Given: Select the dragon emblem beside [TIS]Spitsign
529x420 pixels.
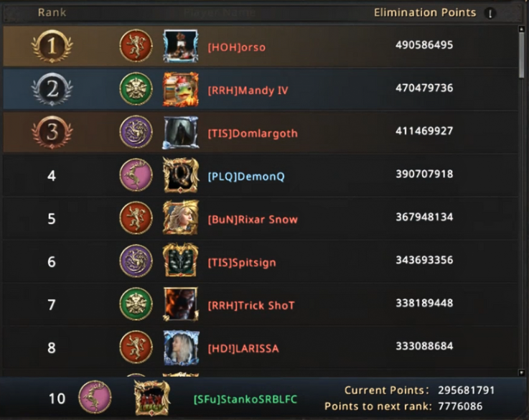Looking at the screenshot, I should point(136,261).
